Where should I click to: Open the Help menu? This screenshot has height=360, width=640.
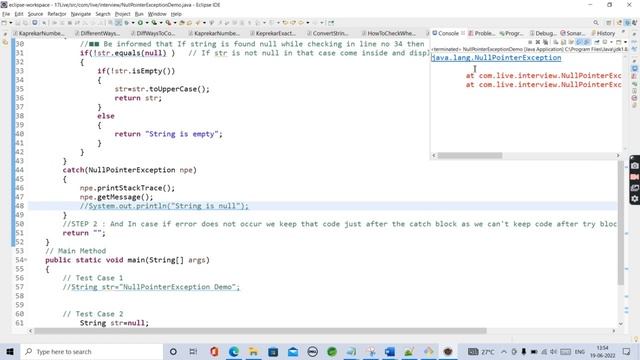176,14
